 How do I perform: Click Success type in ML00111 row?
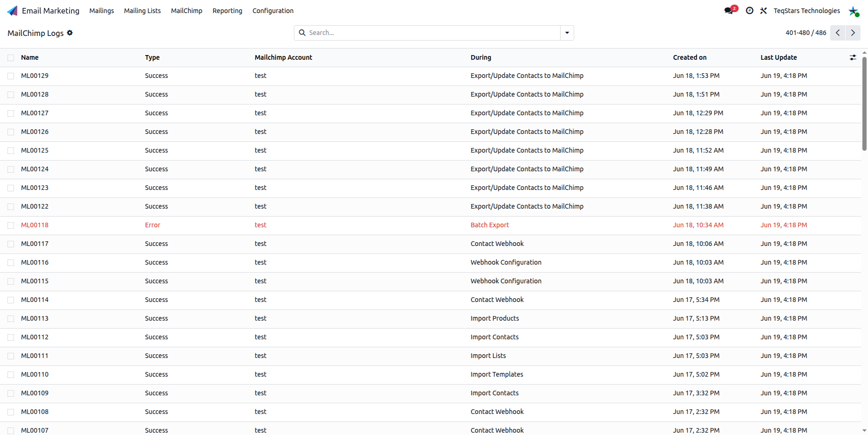pyautogui.click(x=157, y=356)
